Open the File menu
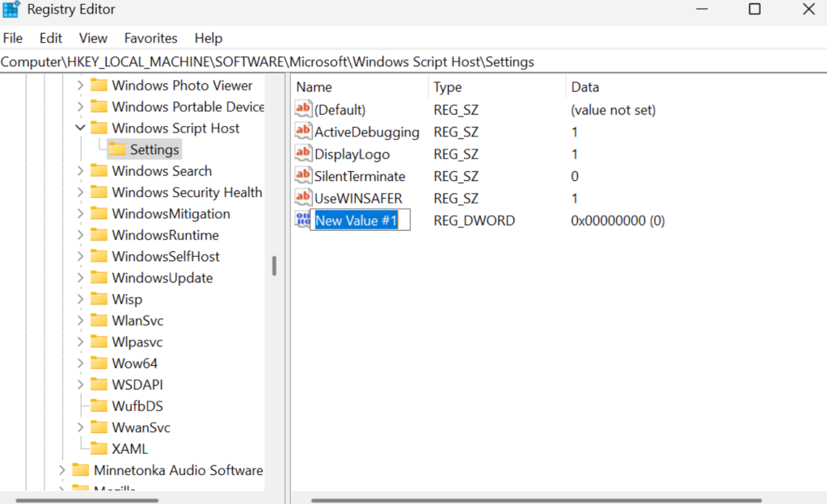827x504 pixels. coord(13,38)
